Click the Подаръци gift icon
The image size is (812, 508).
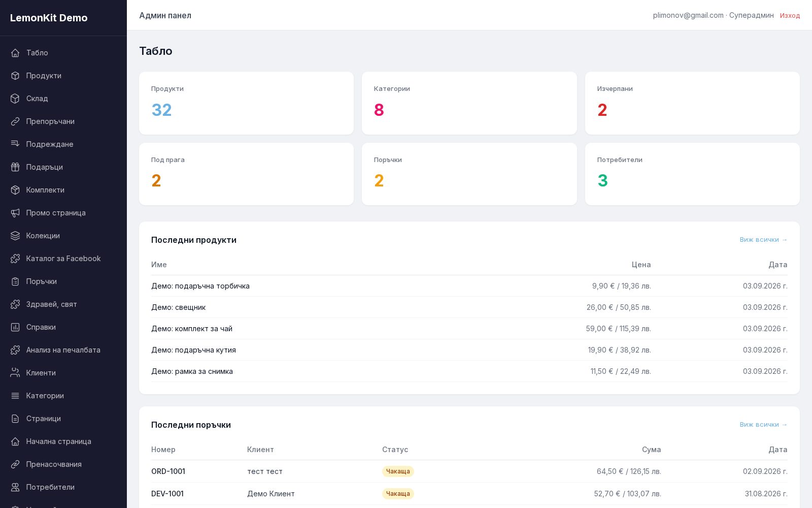15,167
